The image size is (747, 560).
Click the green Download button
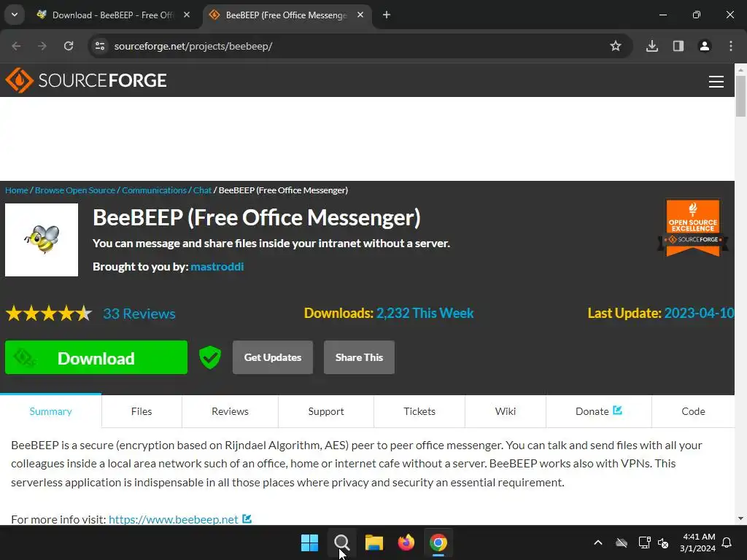pos(96,357)
